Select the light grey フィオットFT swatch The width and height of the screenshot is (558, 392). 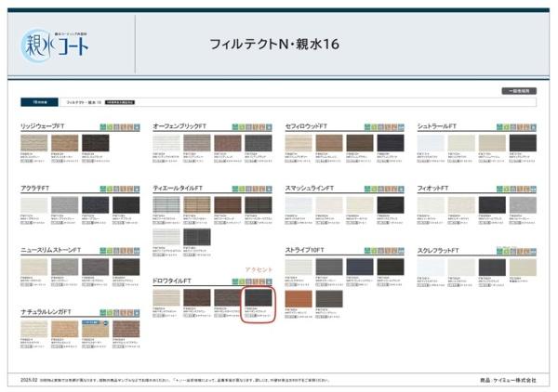click(x=523, y=205)
